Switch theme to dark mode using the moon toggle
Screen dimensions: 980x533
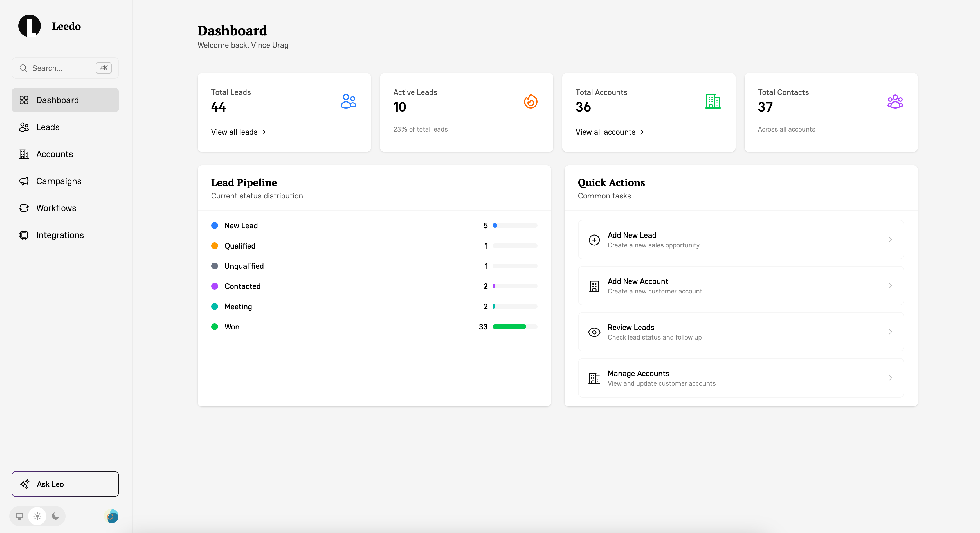click(55, 516)
